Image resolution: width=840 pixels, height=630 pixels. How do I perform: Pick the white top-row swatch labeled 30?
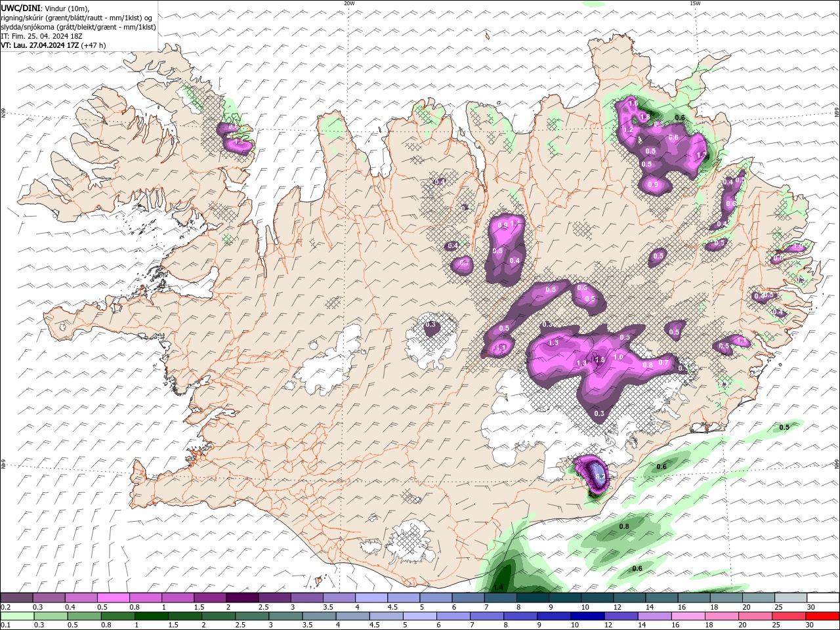[823, 597]
